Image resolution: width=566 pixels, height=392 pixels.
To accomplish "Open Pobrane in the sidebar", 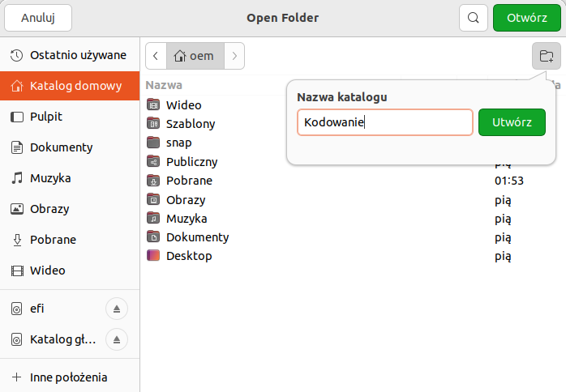I will 70,240.
